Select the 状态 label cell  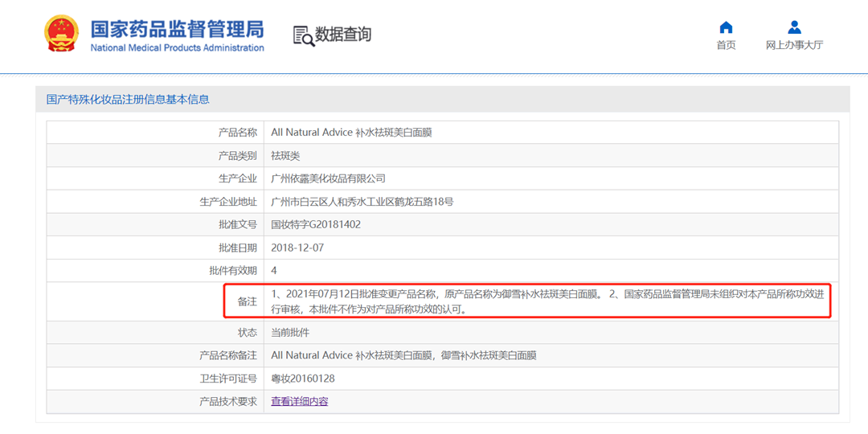(x=155, y=332)
